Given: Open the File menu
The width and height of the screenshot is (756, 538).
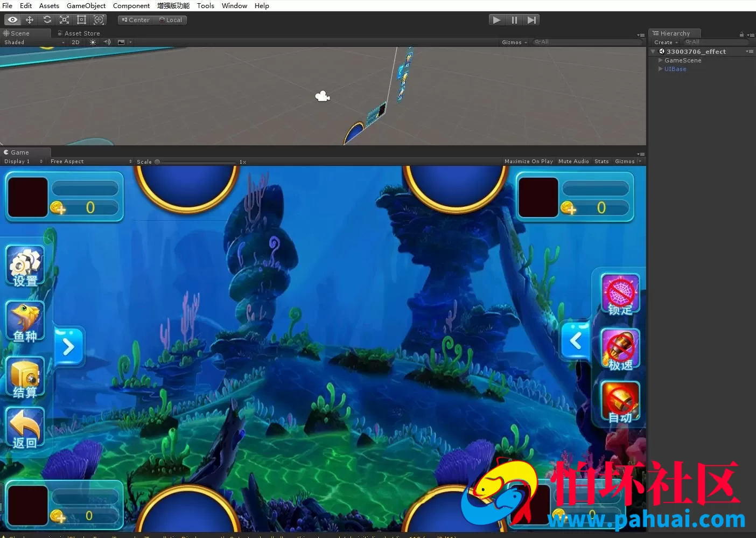Looking at the screenshot, I should 8,5.
